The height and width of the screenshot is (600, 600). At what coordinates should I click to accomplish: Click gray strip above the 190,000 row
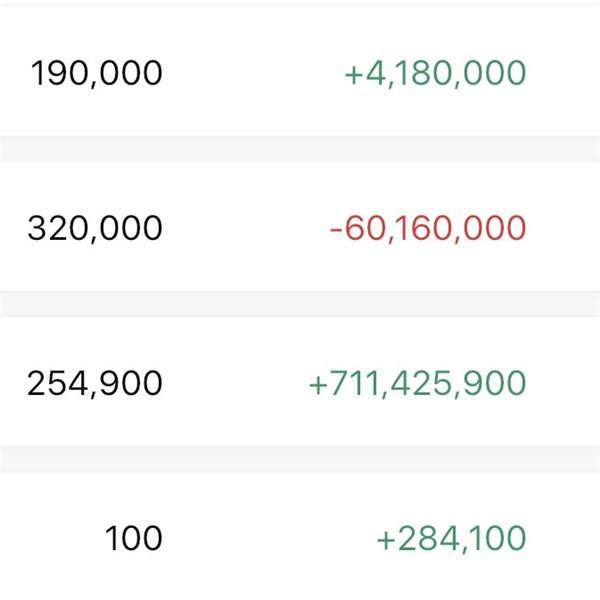coord(300,3)
